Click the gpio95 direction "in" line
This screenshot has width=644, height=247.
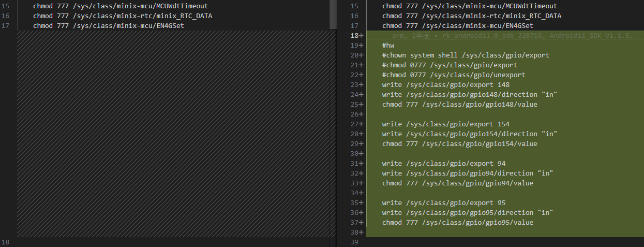point(468,213)
